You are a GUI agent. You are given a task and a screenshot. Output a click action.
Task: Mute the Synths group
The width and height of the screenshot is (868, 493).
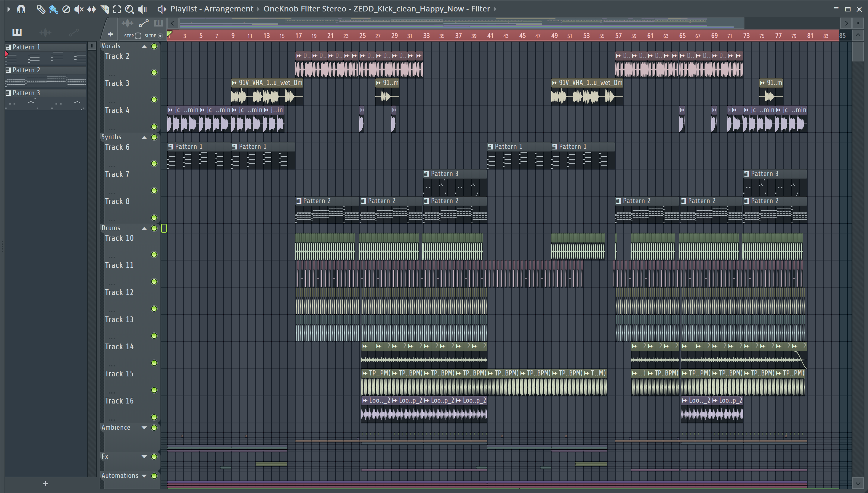154,137
